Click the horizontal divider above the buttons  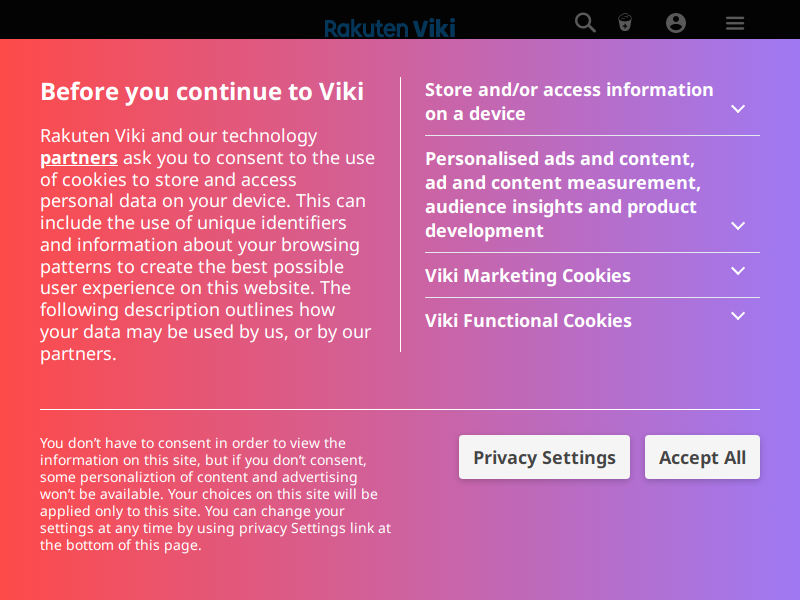[400, 409]
